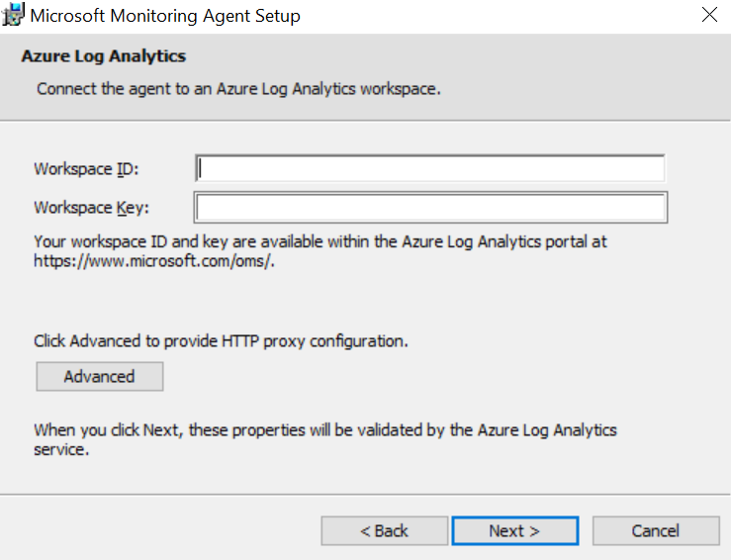This screenshot has height=560, width=731.
Task: Click the https://www.microsoft.com/oms/ URL text
Action: point(154,261)
